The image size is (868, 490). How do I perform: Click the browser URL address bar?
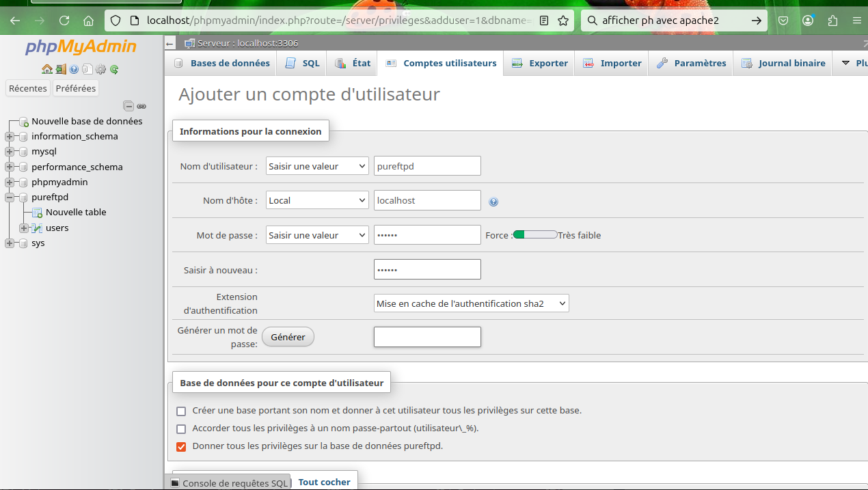pyautogui.click(x=338, y=21)
